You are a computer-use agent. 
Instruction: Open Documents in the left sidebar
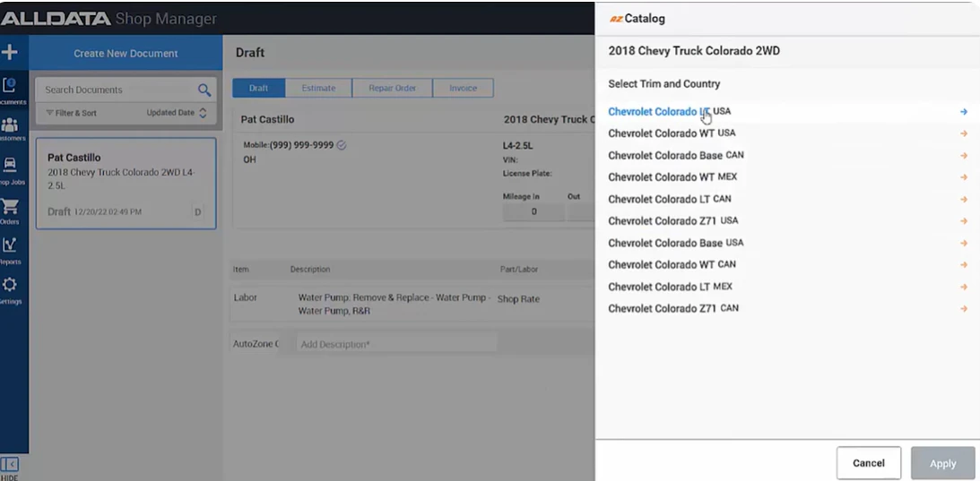pos(11,91)
